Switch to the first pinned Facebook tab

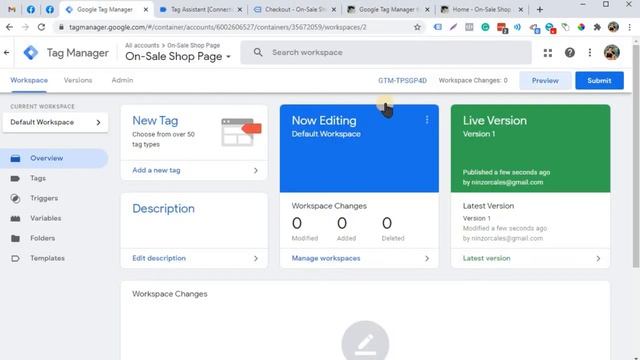[x=31, y=9]
